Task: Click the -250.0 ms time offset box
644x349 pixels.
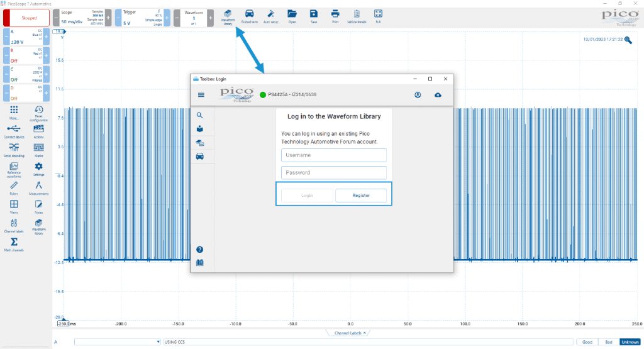Action: (x=64, y=324)
